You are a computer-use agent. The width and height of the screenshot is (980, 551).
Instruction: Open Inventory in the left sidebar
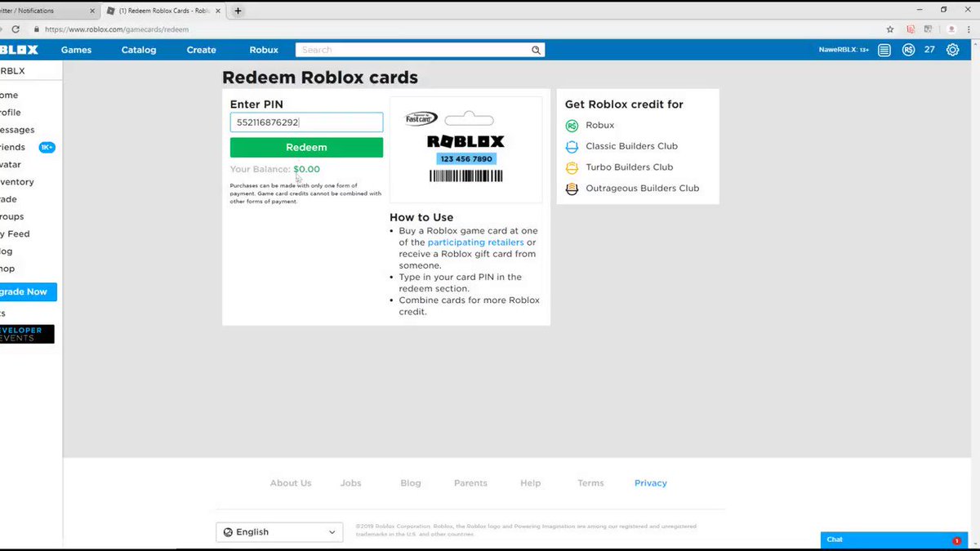17,182
